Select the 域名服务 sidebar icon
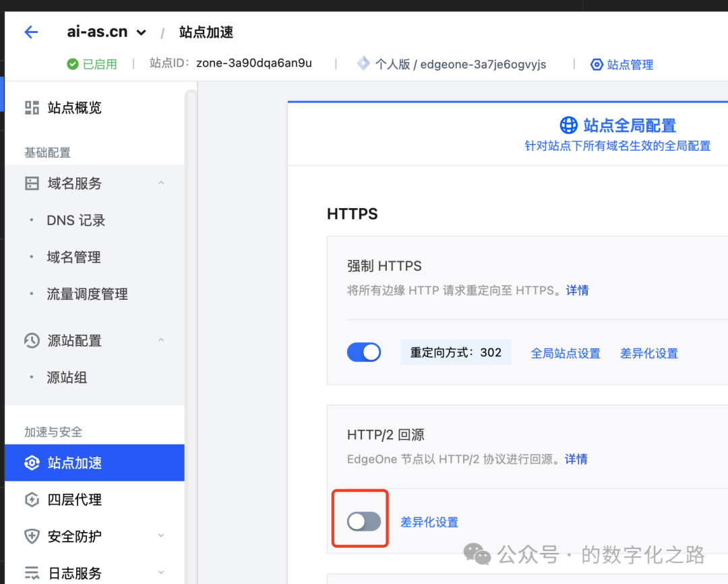 point(31,183)
